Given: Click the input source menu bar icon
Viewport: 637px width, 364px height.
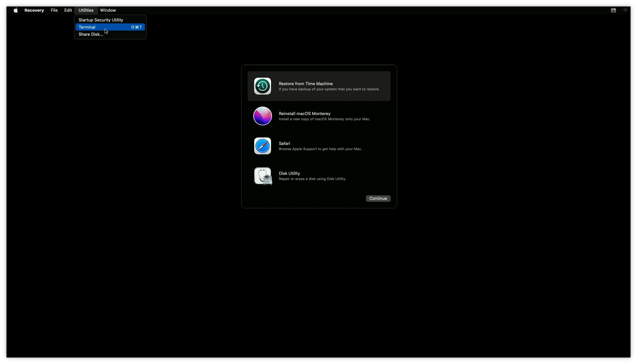Looking at the screenshot, I should (x=613, y=10).
